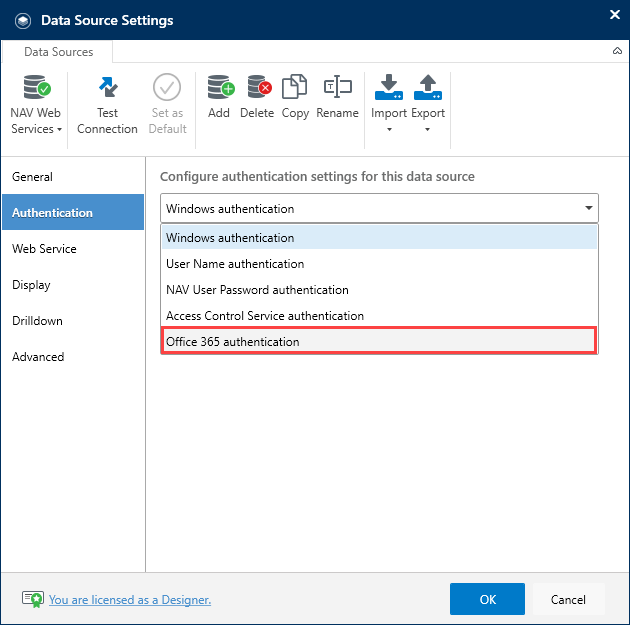Click the Data Source Settings title icon
Viewport: 630px width, 625px height.
(23, 20)
